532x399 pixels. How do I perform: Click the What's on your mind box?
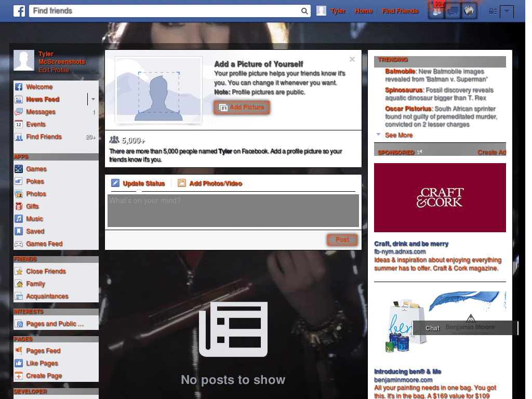coord(233,210)
